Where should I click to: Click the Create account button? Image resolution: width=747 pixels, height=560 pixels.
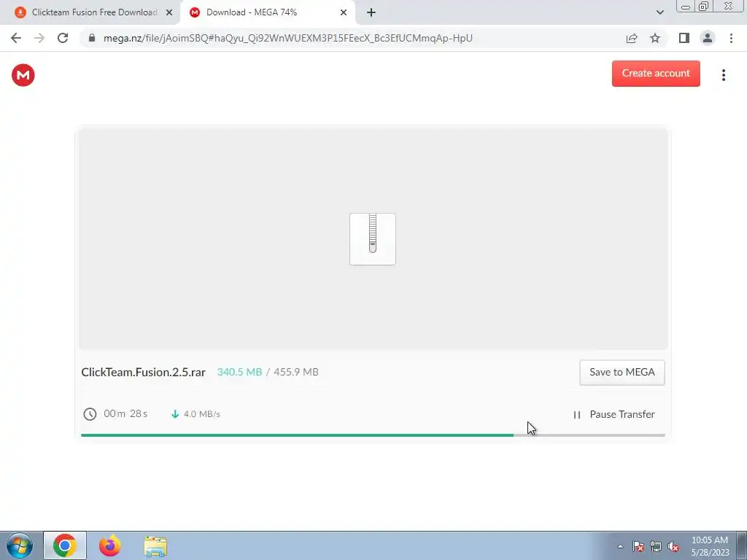point(656,74)
